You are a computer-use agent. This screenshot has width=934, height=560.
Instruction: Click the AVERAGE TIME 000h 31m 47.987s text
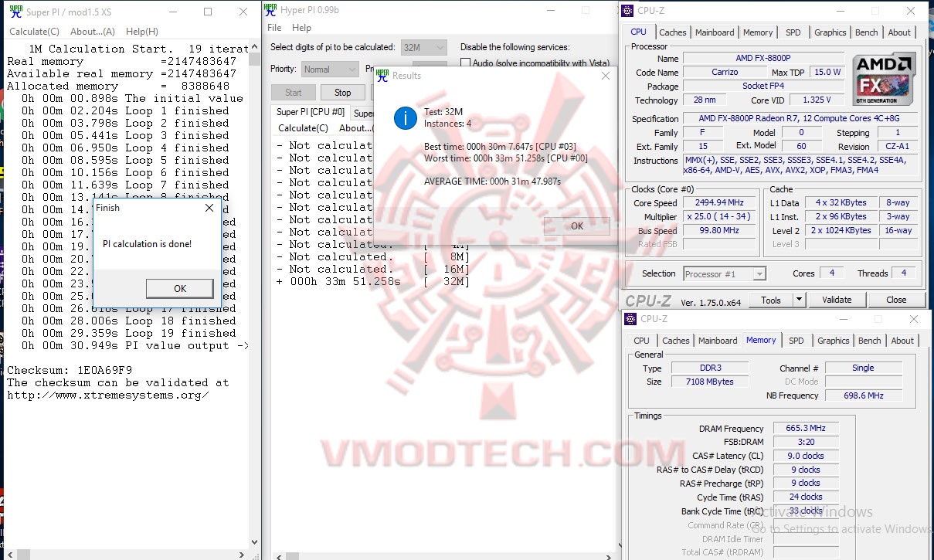[x=492, y=182]
